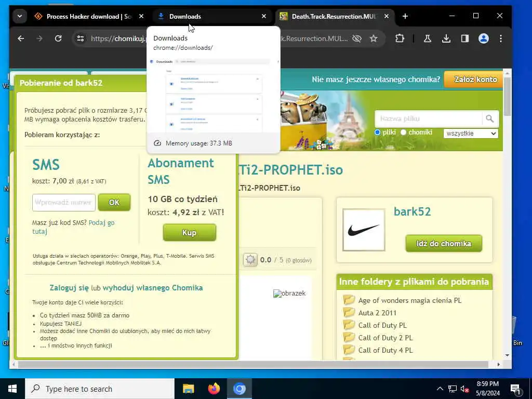Screen dimensions: 532x399
Task: Open the Chrome downloads toolbar icon
Action: (446, 38)
